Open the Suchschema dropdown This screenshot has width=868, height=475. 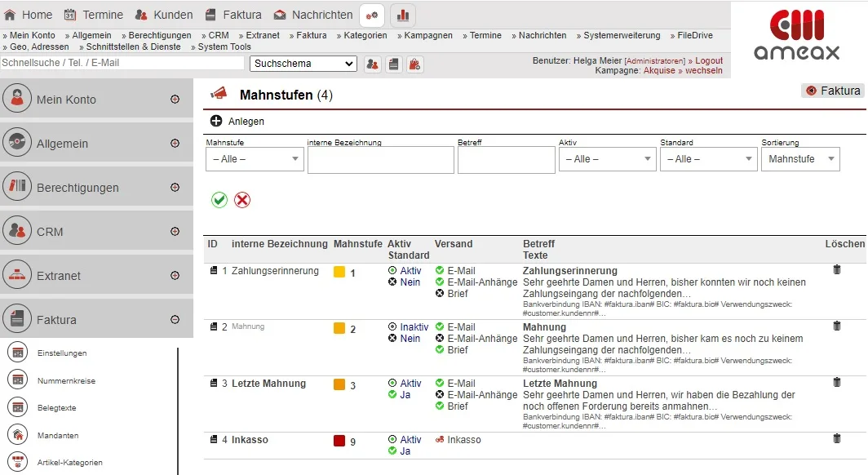click(x=303, y=64)
